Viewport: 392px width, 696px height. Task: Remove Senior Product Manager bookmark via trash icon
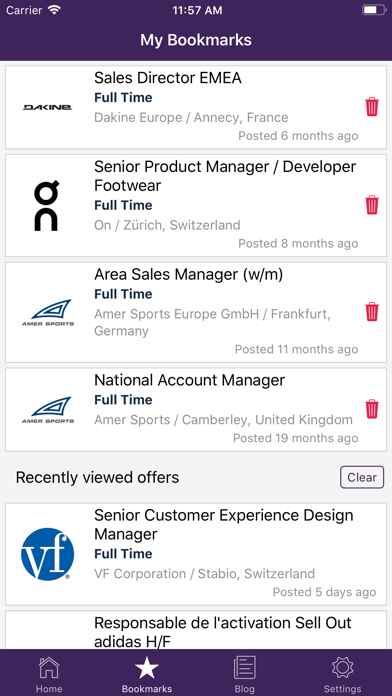pos(372,205)
